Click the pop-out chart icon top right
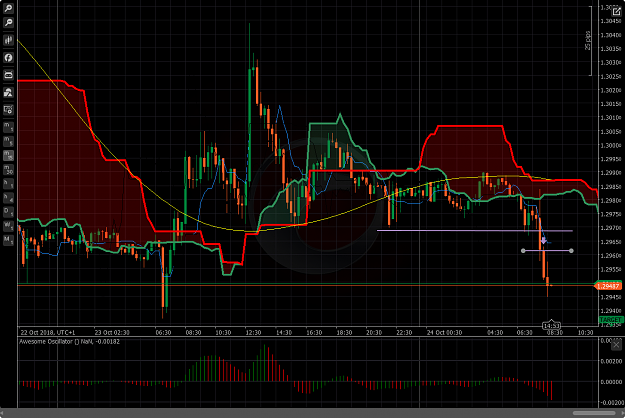This screenshot has width=625, height=418. tap(616, 12)
